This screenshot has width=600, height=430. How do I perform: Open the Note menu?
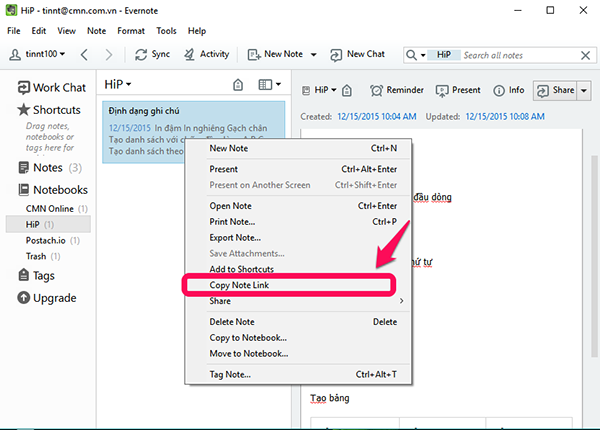click(x=96, y=31)
